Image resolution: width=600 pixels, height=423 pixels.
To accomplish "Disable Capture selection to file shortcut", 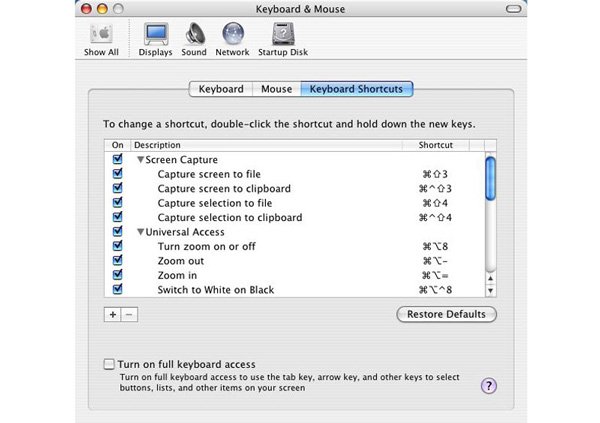I will pyautogui.click(x=117, y=202).
